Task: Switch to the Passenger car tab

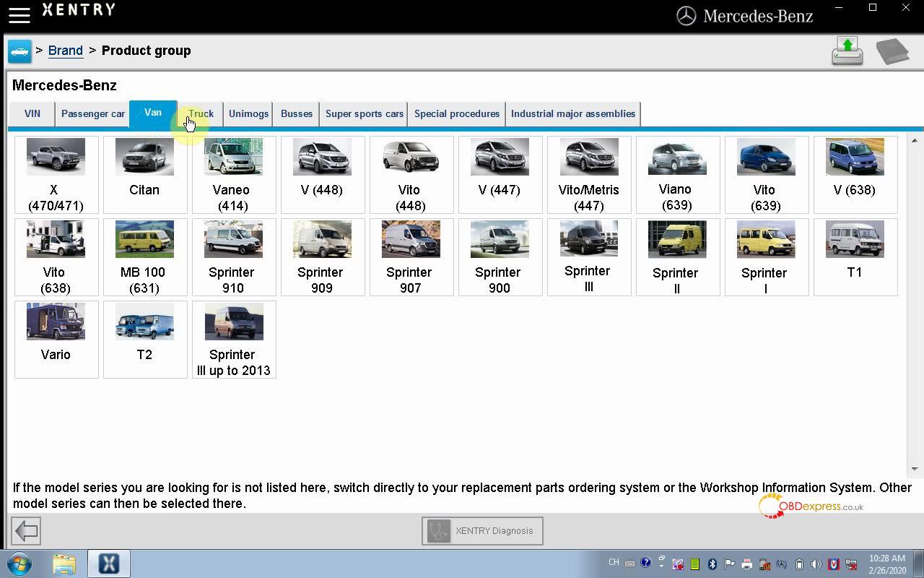Action: 92,113
